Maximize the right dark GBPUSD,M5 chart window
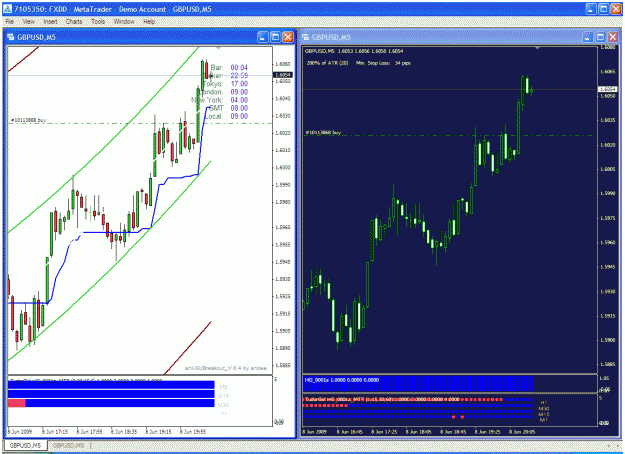 600,37
